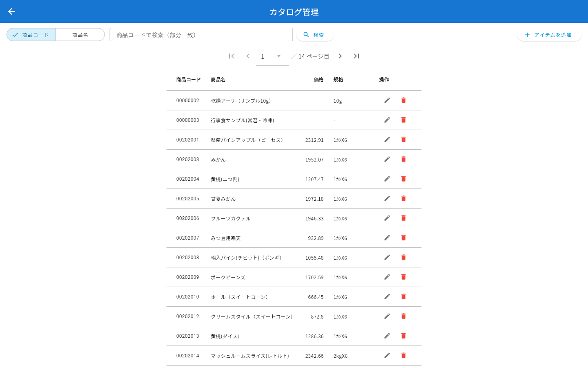Delete item 00202009 ポークビーンズ
This screenshot has width=588, height=368.
(403, 277)
